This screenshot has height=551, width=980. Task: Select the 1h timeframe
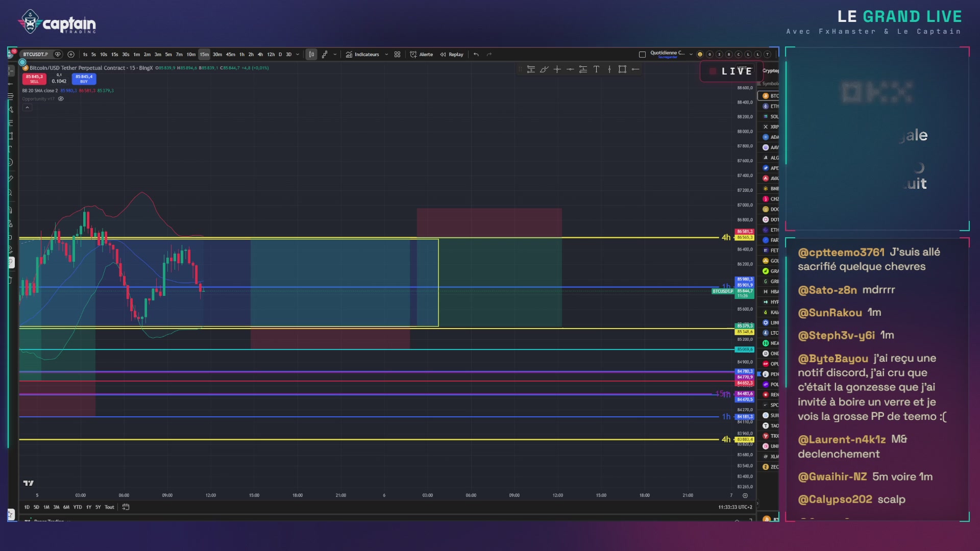pos(242,55)
